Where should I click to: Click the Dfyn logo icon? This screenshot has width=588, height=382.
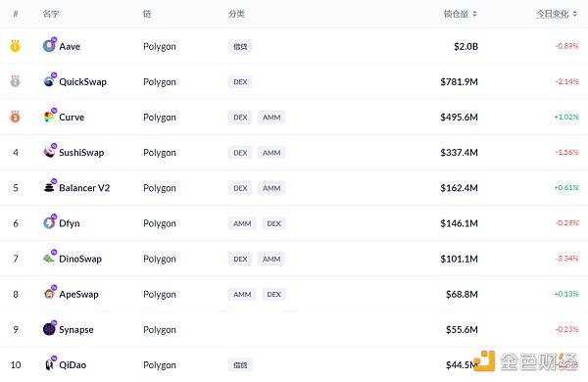coord(49,222)
